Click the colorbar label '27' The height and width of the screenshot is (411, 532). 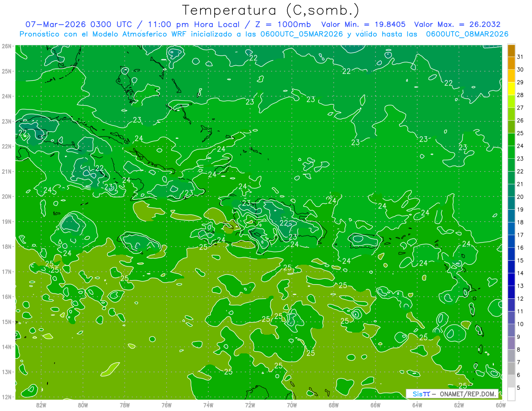coord(520,108)
